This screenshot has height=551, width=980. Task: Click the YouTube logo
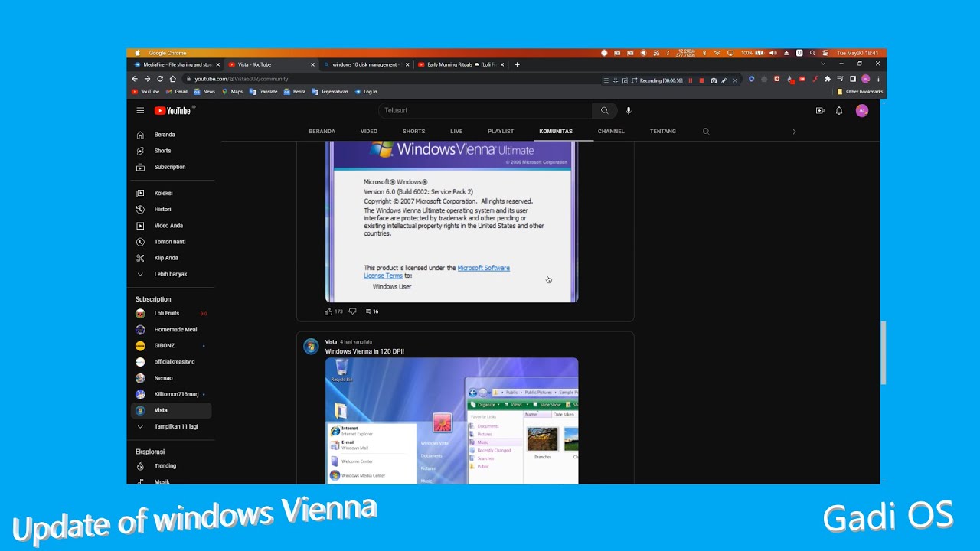173,110
